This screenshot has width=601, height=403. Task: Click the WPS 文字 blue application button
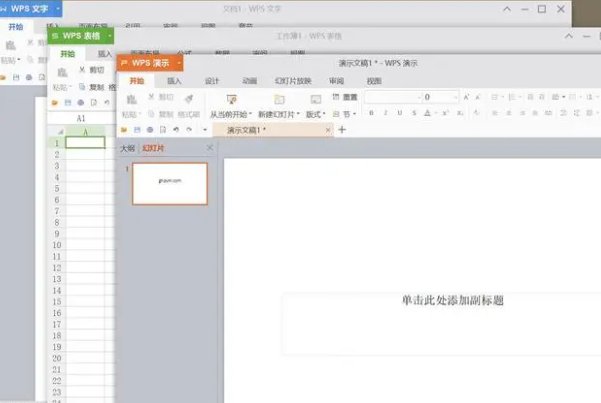click(x=30, y=8)
